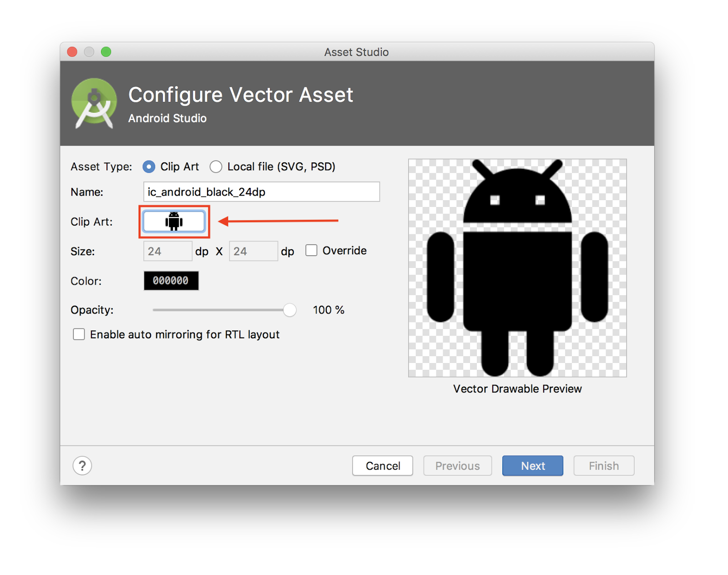Enable auto mirroring for RTL layout
The image size is (728, 575).
[x=79, y=334]
